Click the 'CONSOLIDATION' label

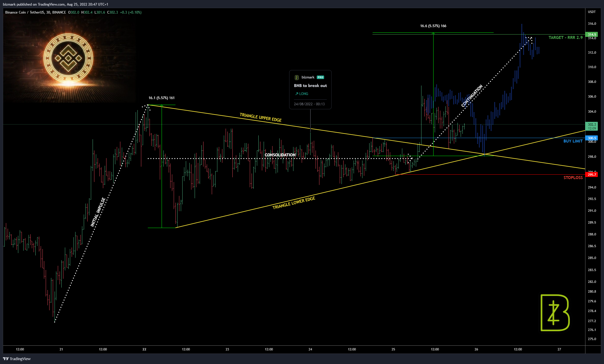click(280, 155)
